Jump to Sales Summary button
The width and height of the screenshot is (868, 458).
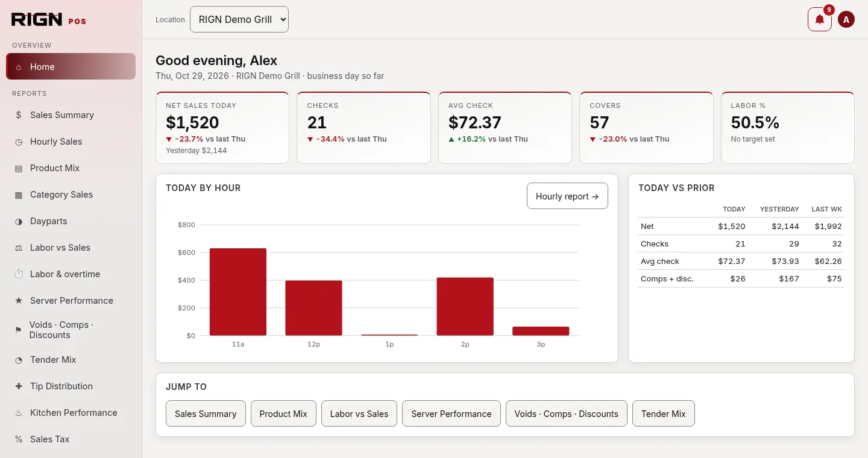pyautogui.click(x=206, y=413)
